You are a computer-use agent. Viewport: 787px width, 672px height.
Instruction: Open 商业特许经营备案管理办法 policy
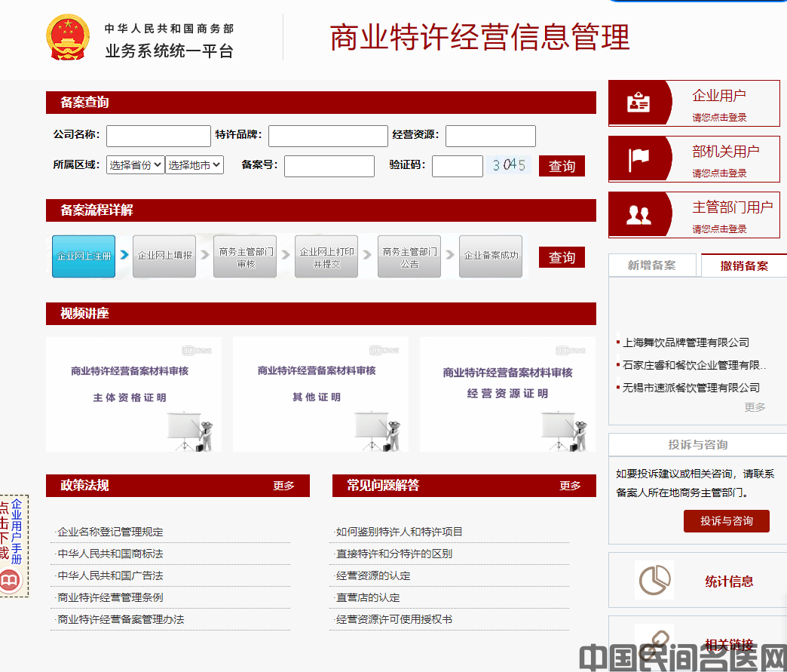coord(121,619)
